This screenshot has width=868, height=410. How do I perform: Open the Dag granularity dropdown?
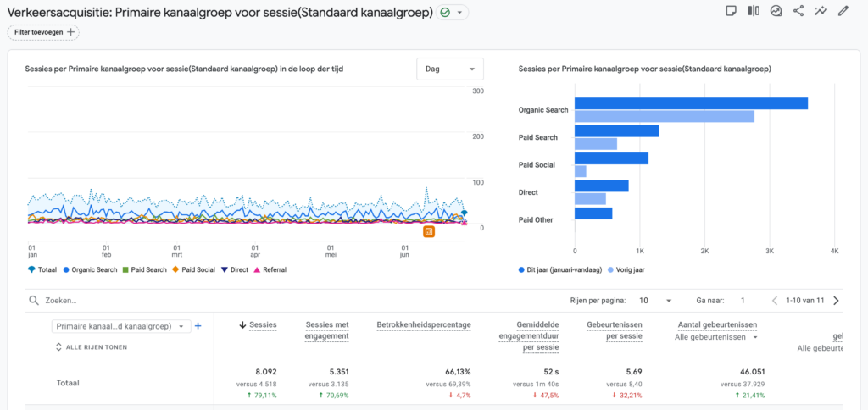click(x=450, y=69)
